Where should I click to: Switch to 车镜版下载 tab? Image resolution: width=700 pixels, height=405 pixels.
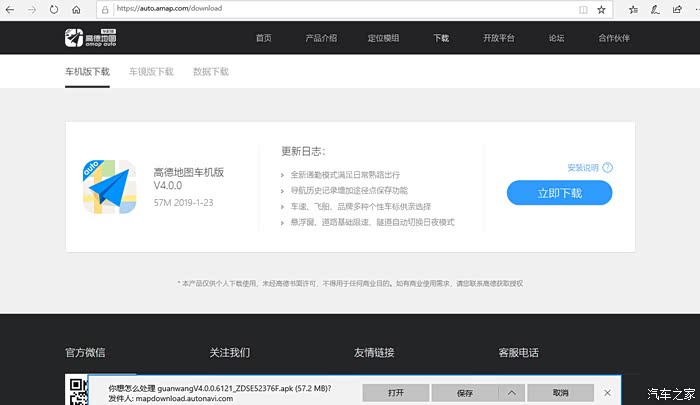pyautogui.click(x=151, y=72)
